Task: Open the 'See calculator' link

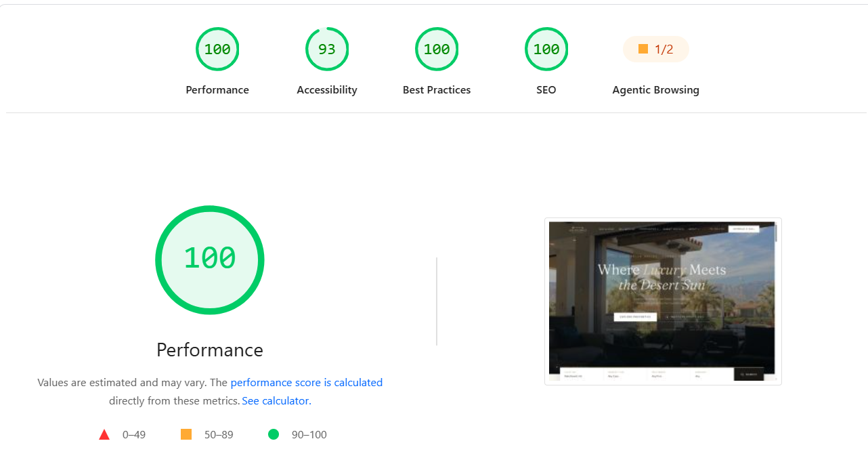Action: [276, 401]
